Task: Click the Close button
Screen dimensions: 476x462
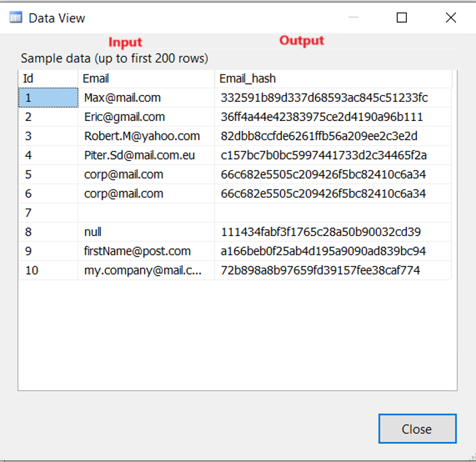Action: 417,429
